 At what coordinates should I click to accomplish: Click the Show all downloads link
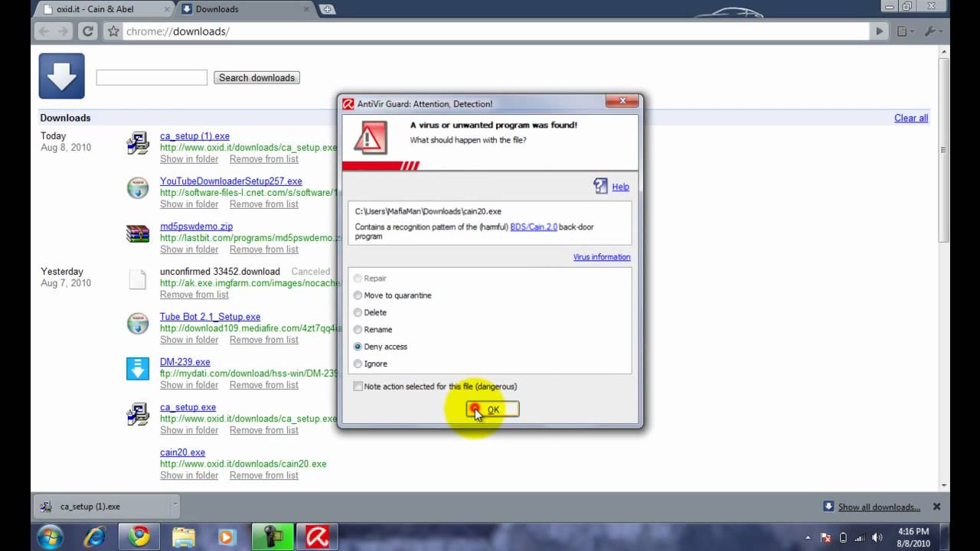coord(879,507)
